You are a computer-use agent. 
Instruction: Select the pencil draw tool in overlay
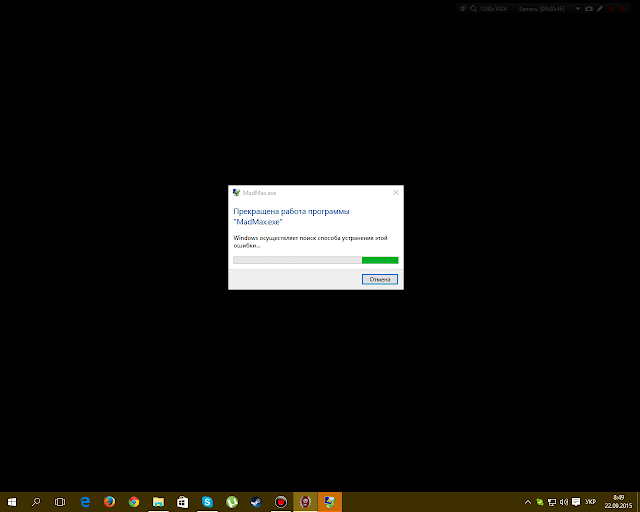point(600,8)
